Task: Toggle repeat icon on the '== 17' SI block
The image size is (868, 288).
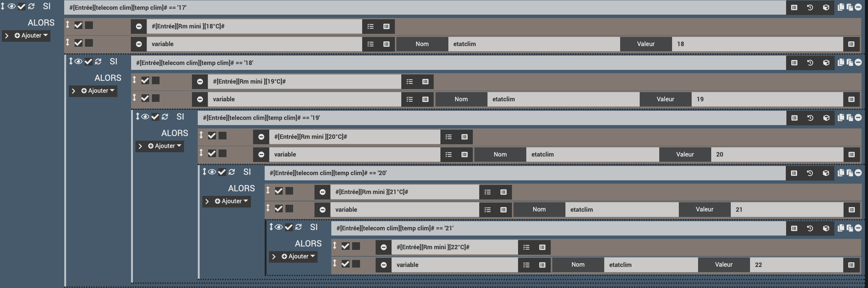Action: (x=31, y=6)
